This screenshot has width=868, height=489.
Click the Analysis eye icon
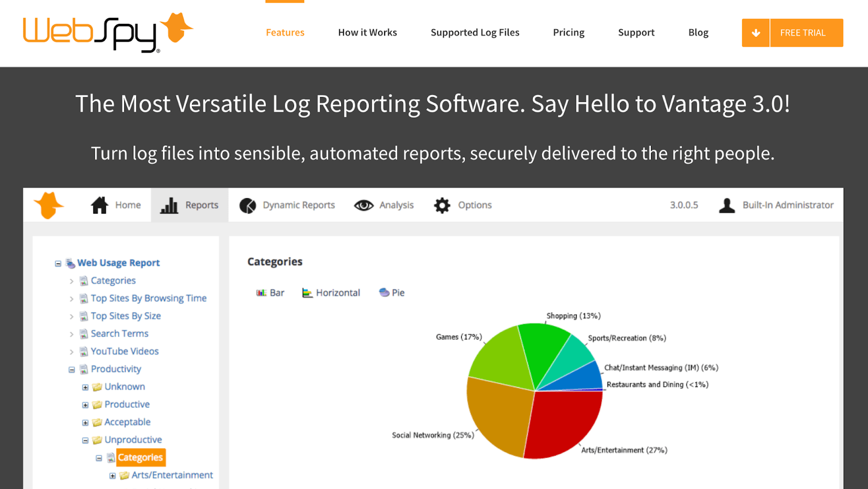pos(364,205)
